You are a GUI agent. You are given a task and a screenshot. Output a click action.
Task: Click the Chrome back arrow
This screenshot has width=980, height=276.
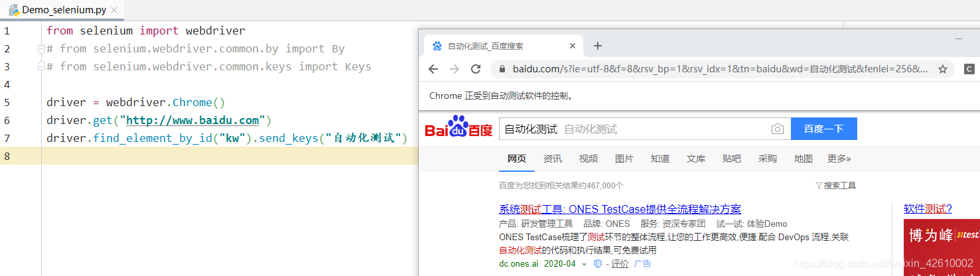[433, 69]
